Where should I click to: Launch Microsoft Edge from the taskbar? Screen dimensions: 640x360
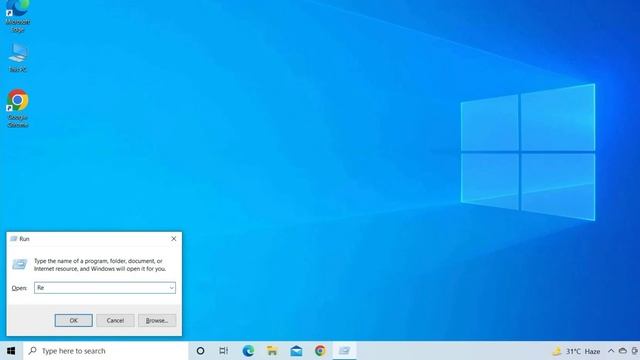coord(248,351)
